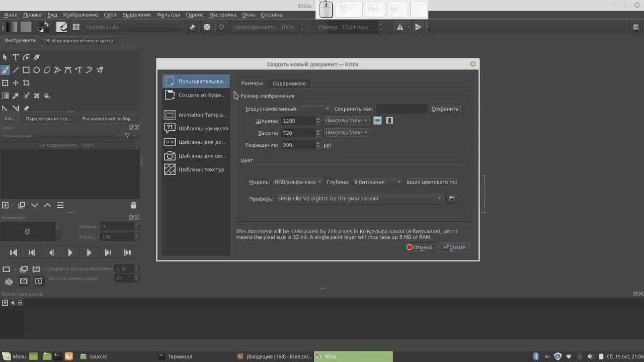Toggle preserve alpha in toolbar

coord(207,27)
